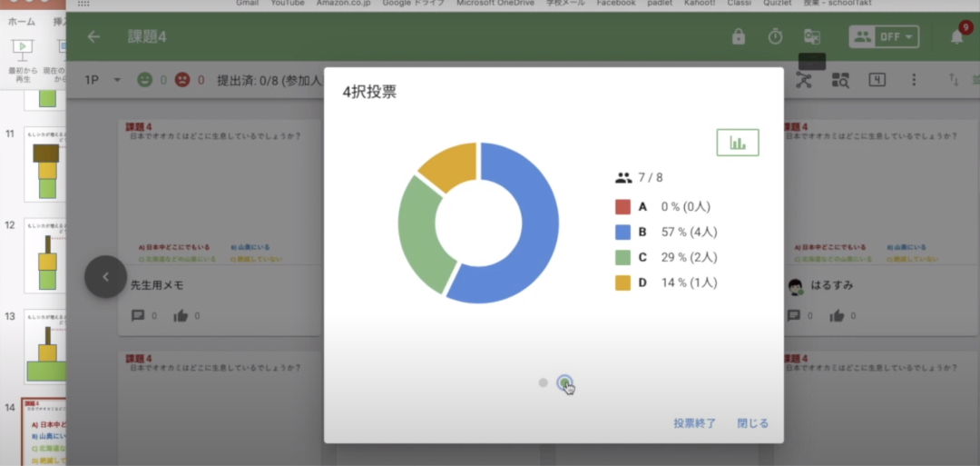Click the green happy face reaction
Screen dimensions: 980x466
click(x=145, y=80)
